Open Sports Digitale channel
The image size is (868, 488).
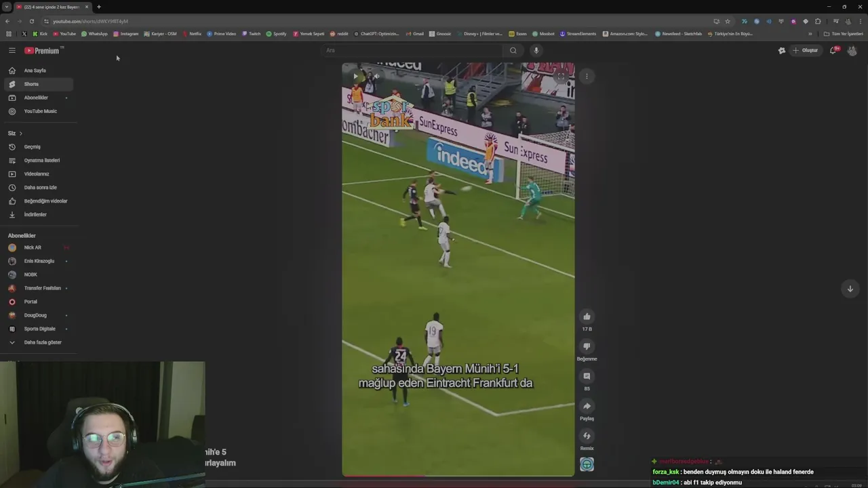pyautogui.click(x=38, y=329)
